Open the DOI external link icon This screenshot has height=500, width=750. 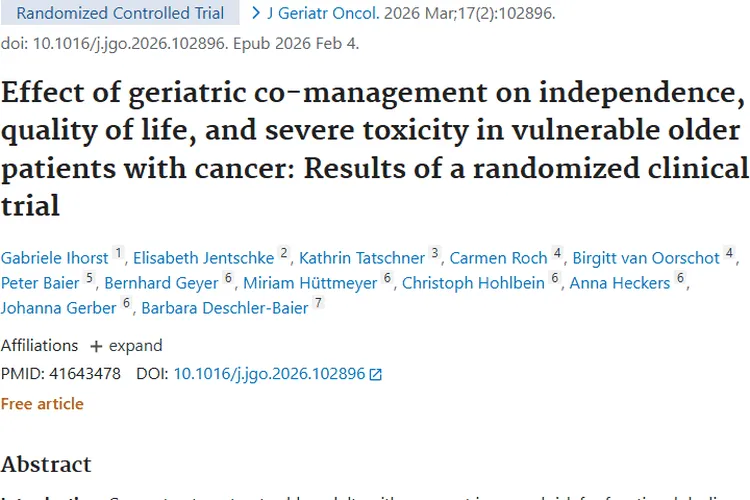click(376, 375)
